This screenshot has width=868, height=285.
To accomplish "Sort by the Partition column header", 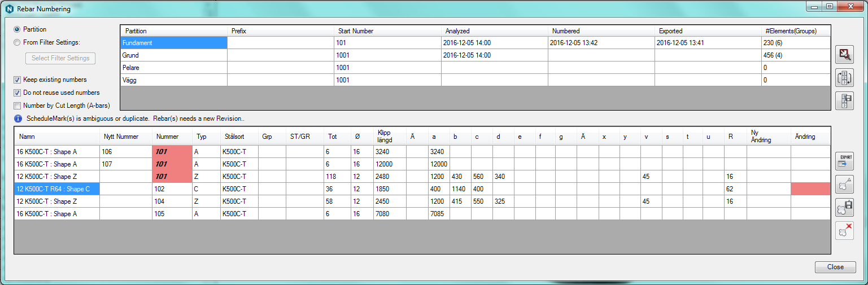I will pos(174,31).
